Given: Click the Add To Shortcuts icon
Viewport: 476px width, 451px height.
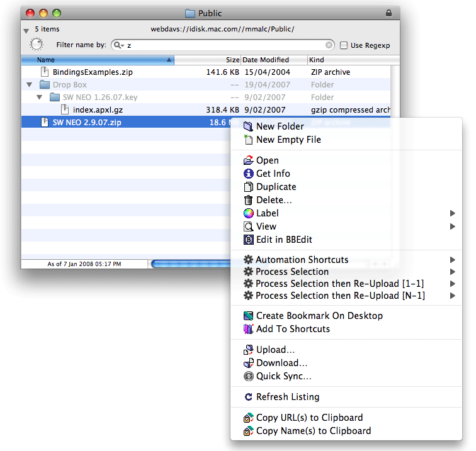Looking at the screenshot, I should click(x=248, y=329).
